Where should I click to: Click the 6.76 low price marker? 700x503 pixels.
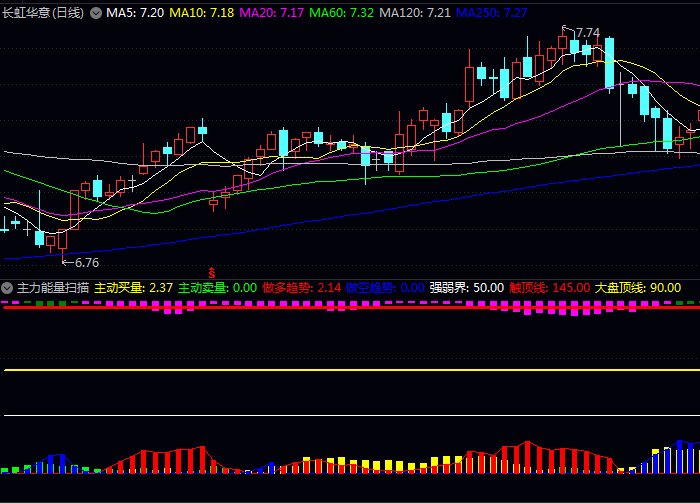pos(87,263)
